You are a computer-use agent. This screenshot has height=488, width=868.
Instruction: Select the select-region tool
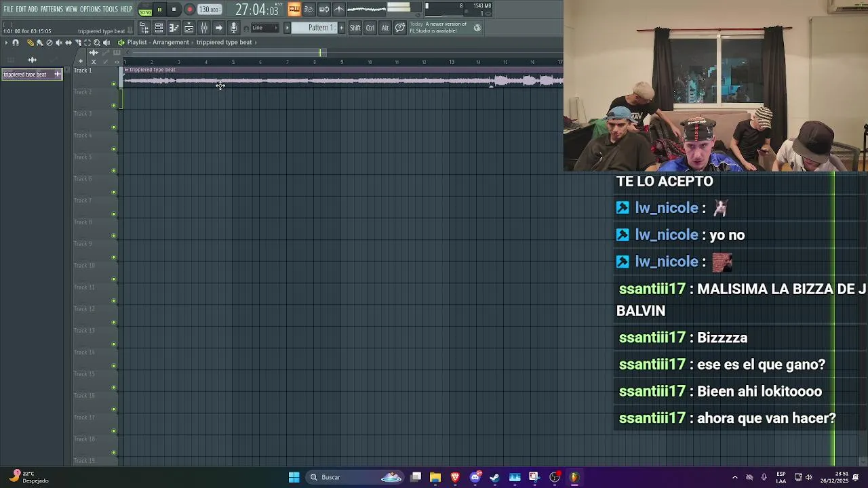(x=87, y=43)
